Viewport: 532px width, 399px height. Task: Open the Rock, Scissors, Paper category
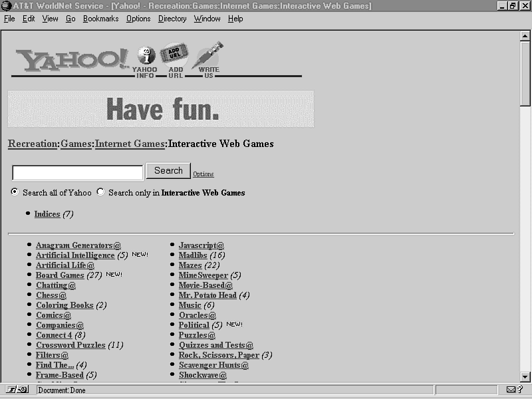click(x=219, y=355)
